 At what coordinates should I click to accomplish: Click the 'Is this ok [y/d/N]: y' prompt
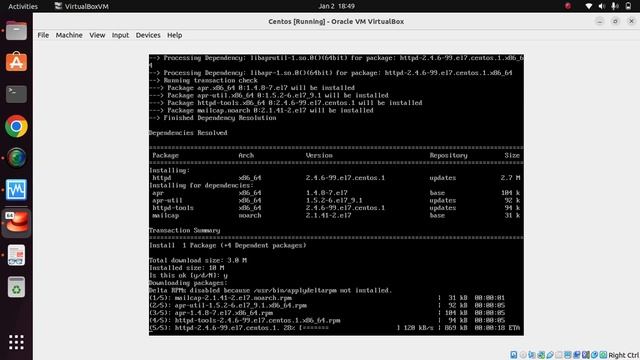[189, 276]
